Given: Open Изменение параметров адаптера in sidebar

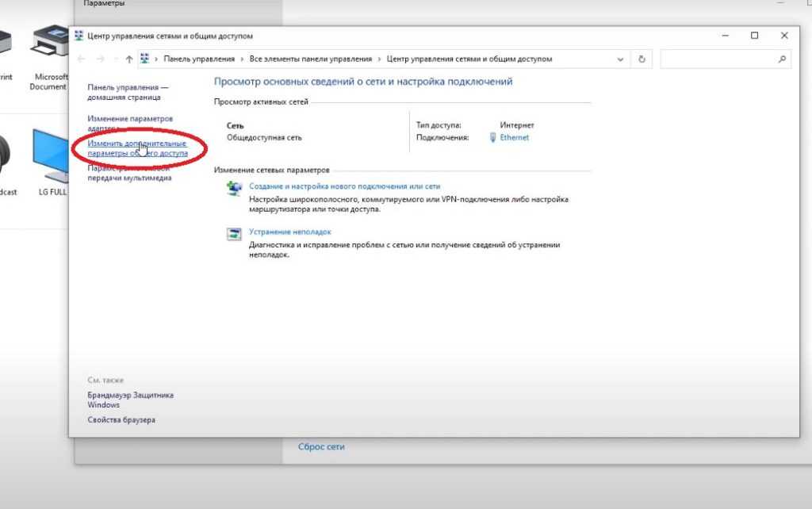Looking at the screenshot, I should pos(130,122).
